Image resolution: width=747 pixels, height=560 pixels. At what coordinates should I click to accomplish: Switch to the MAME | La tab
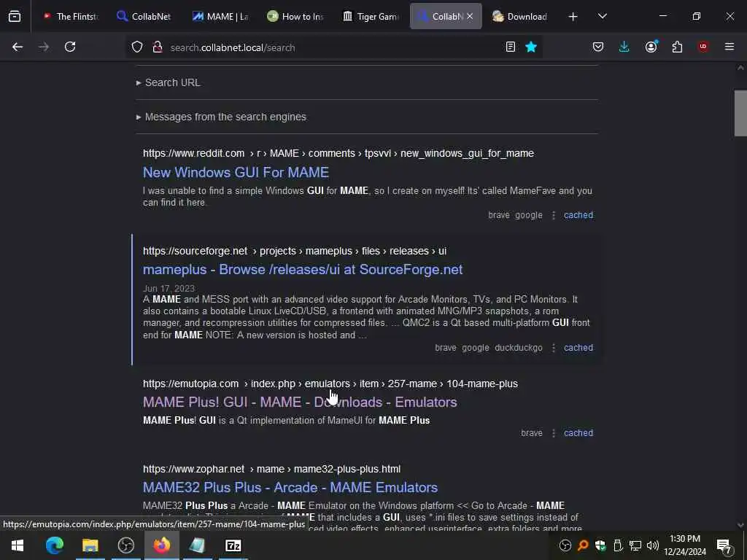pos(220,16)
